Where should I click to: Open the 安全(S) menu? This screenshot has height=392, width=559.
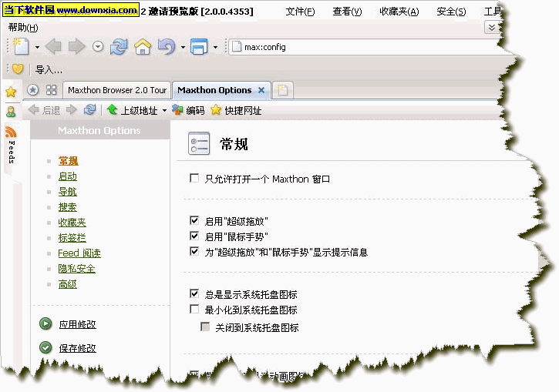click(451, 12)
